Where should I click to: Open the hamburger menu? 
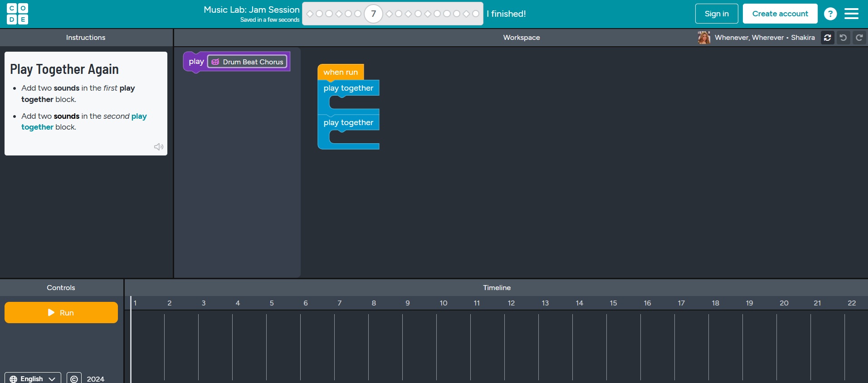click(x=851, y=14)
